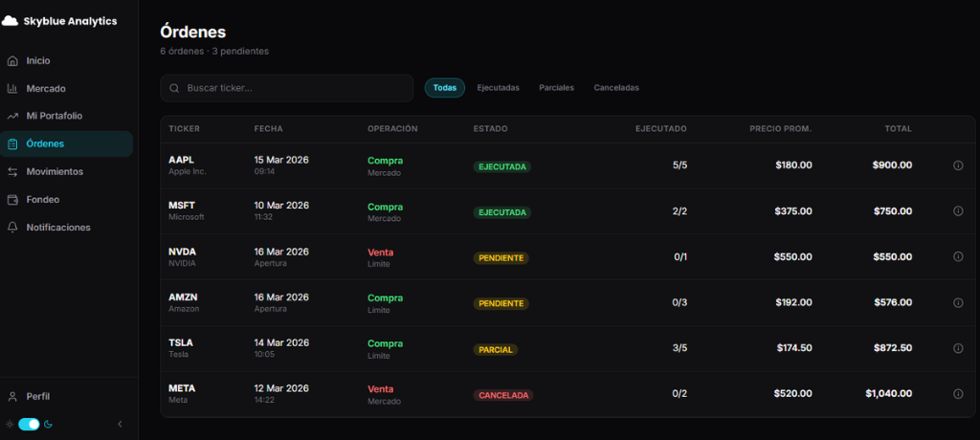Viewport: 980px width, 440px height.
Task: Click the search magnifier icon
Action: coord(174,88)
